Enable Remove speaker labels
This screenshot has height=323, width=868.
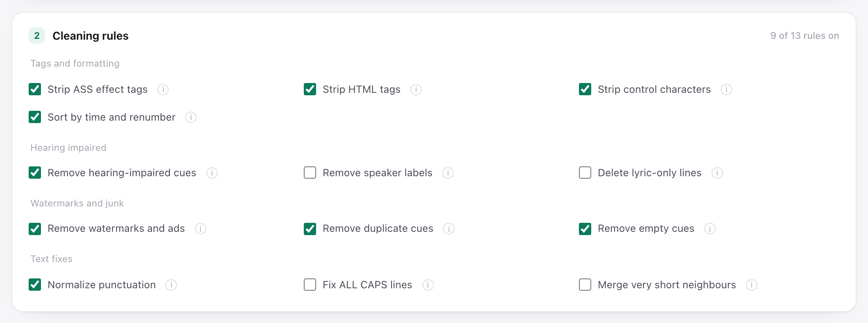pyautogui.click(x=310, y=173)
